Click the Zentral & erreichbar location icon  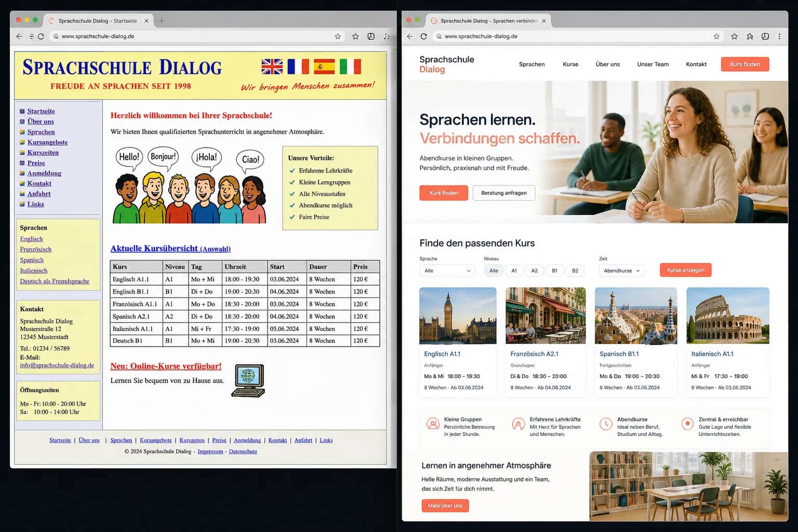coord(687,423)
